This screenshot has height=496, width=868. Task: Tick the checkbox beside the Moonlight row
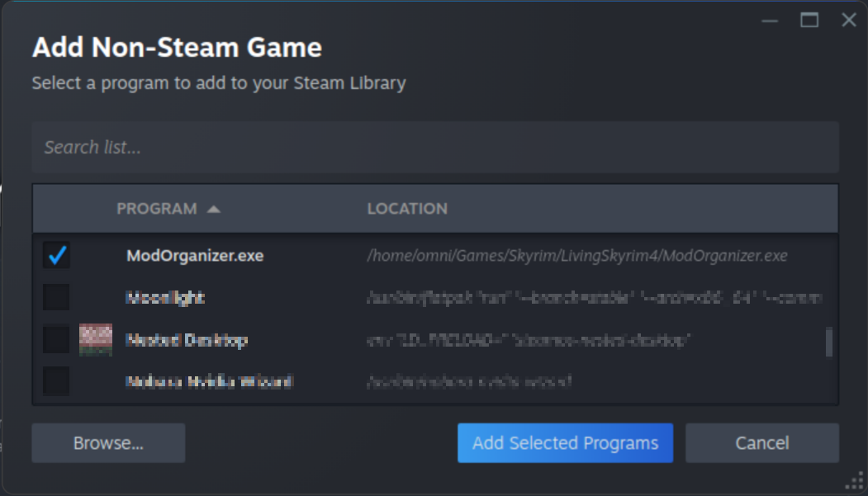pos(56,297)
